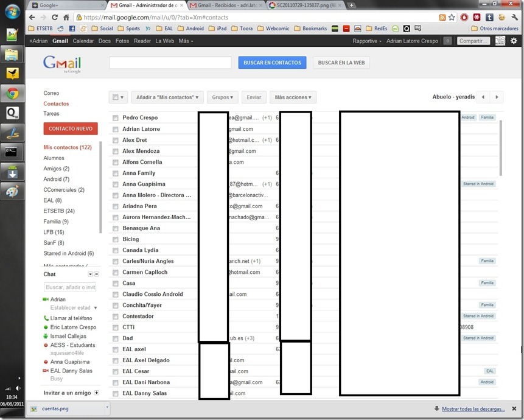Collapse the Chat panel with minus icon
524x420 pixels.
point(97,274)
